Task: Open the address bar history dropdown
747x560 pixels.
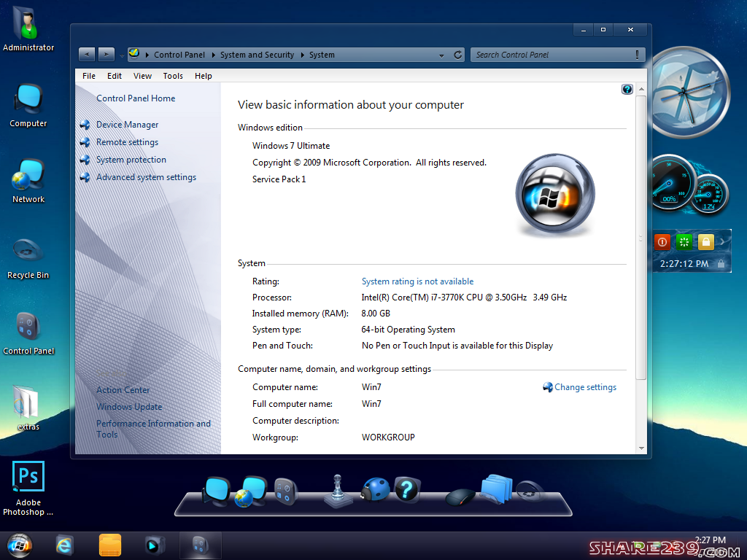Action: [x=441, y=55]
